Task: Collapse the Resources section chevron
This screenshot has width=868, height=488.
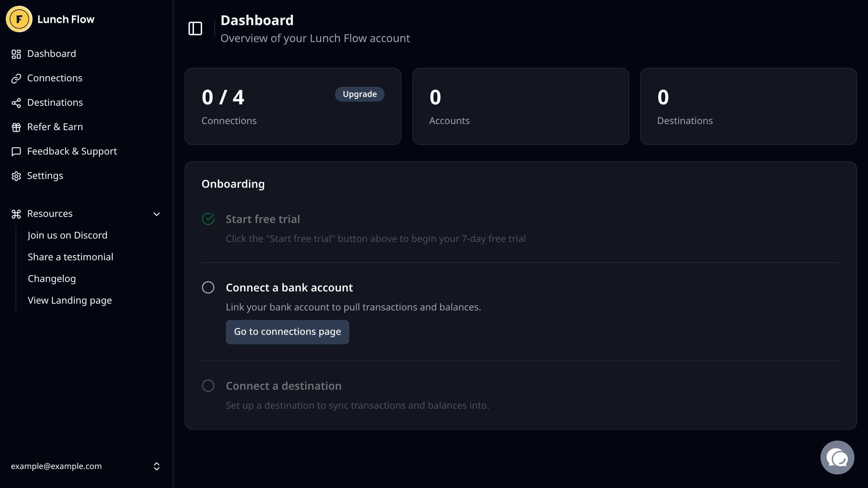Action: 157,214
